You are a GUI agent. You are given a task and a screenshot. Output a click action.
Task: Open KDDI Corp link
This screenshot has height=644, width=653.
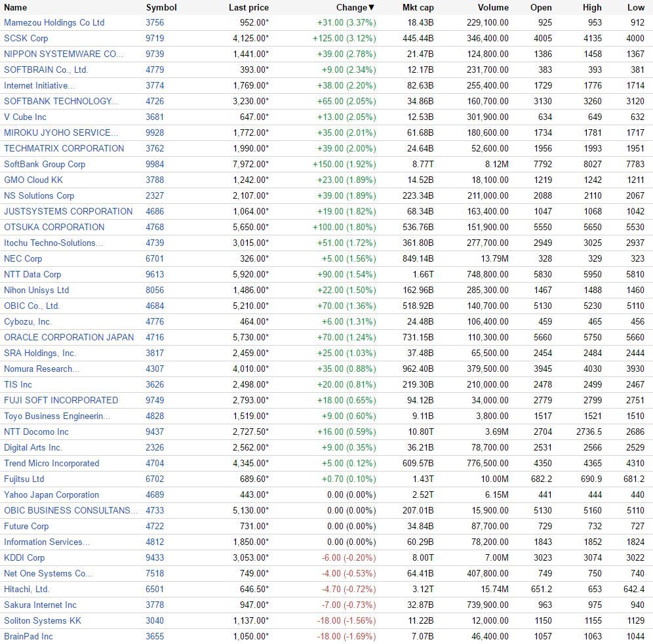click(x=24, y=557)
